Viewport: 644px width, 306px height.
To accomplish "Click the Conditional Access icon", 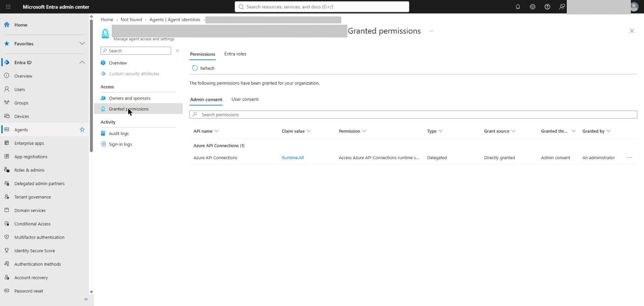I will coord(7,224).
